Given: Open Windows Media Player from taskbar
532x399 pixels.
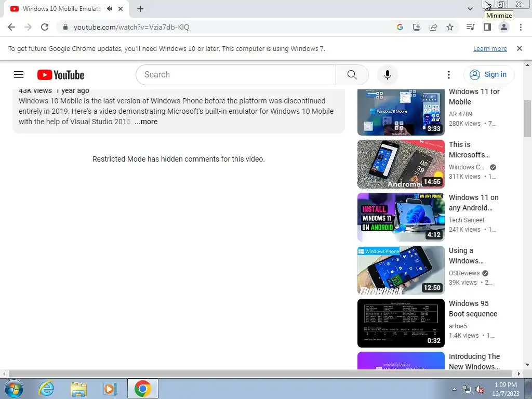Looking at the screenshot, I should (x=110, y=389).
